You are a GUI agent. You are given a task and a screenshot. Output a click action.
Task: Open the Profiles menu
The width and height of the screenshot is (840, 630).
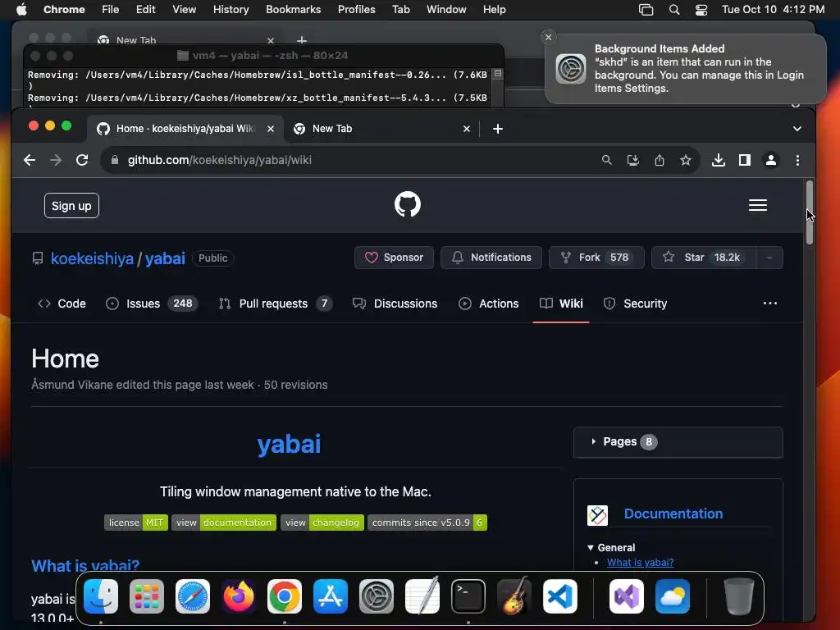pyautogui.click(x=356, y=10)
